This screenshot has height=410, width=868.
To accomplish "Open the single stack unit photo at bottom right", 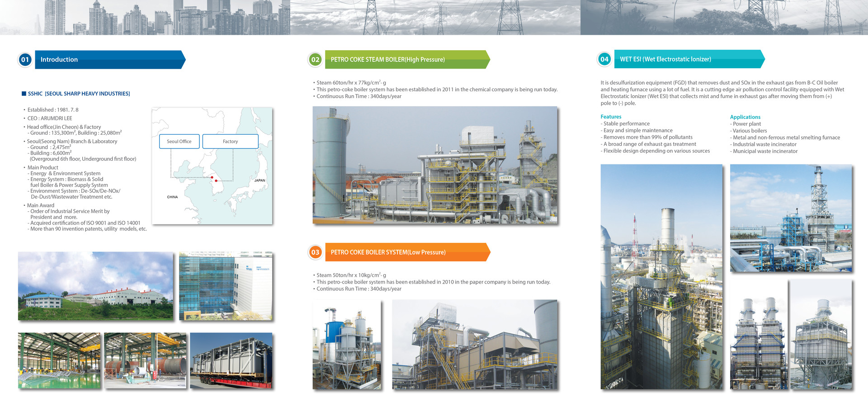I will pyautogui.click(x=821, y=334).
